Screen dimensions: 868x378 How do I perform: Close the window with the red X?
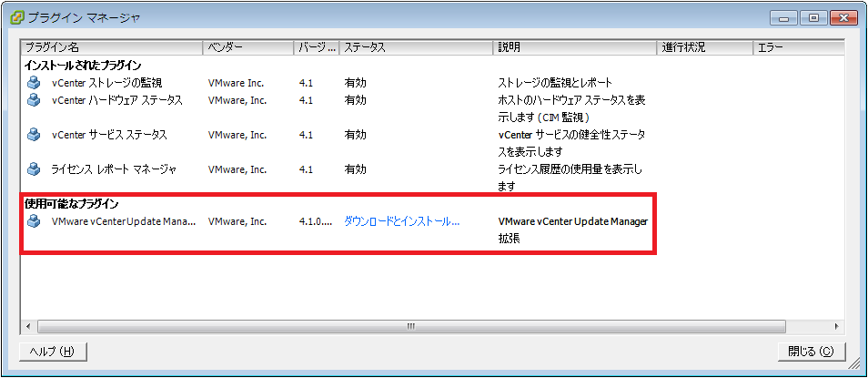click(x=843, y=17)
